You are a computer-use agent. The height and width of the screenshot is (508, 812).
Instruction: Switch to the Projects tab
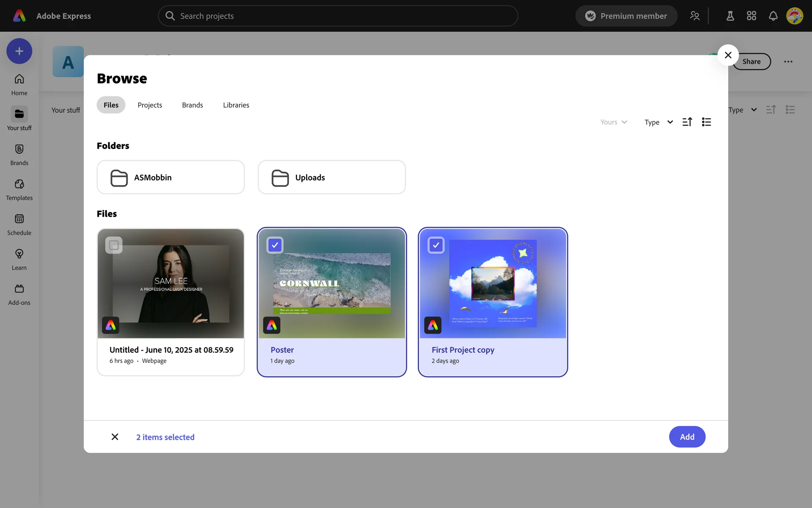pos(150,105)
